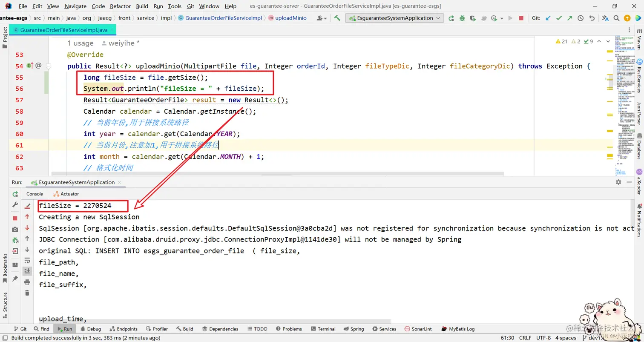Viewport: 644px width, 342px height.
Task: Open the Navigate menu
Action: pyautogui.click(x=75, y=6)
